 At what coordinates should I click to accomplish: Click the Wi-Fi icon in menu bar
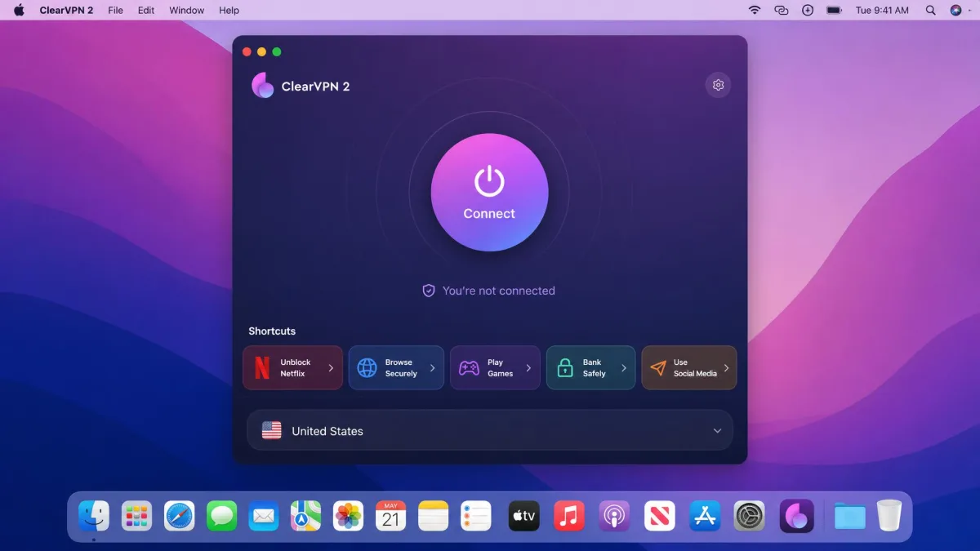755,10
